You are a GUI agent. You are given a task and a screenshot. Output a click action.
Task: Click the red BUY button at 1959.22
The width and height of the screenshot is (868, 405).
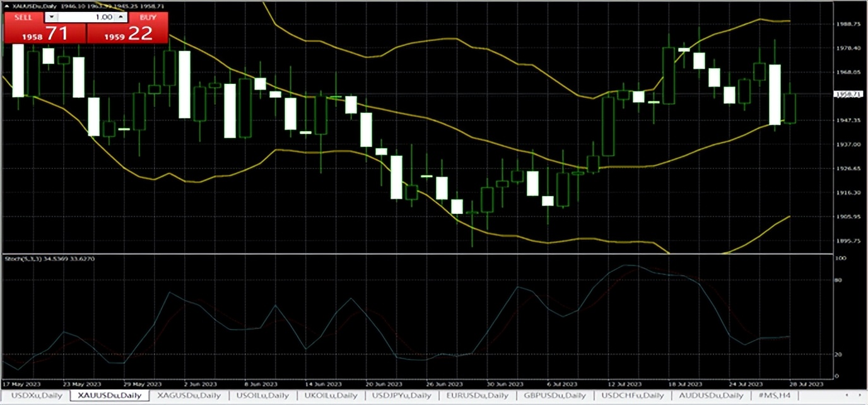pyautogui.click(x=128, y=28)
